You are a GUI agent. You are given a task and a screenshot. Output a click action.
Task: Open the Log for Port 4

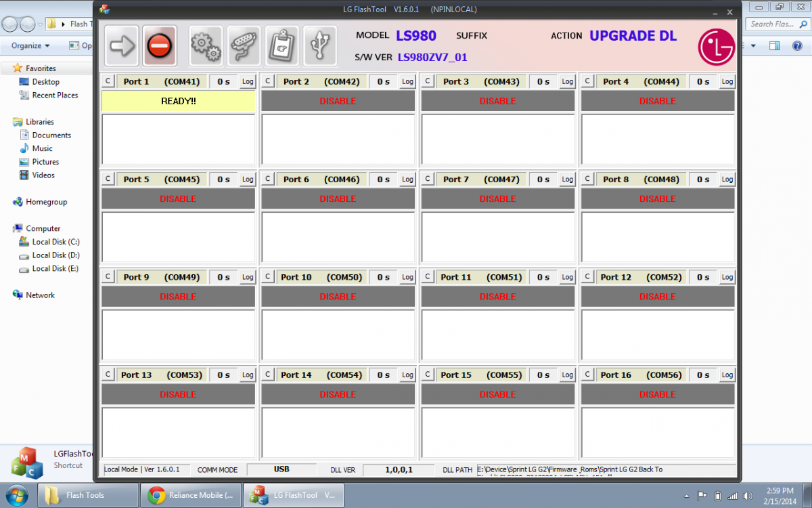click(727, 81)
